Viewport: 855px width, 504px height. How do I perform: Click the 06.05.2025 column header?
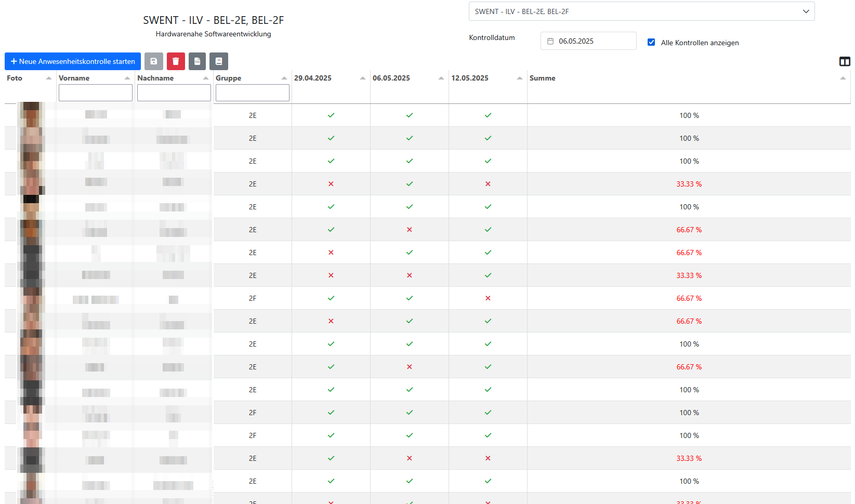click(x=391, y=78)
